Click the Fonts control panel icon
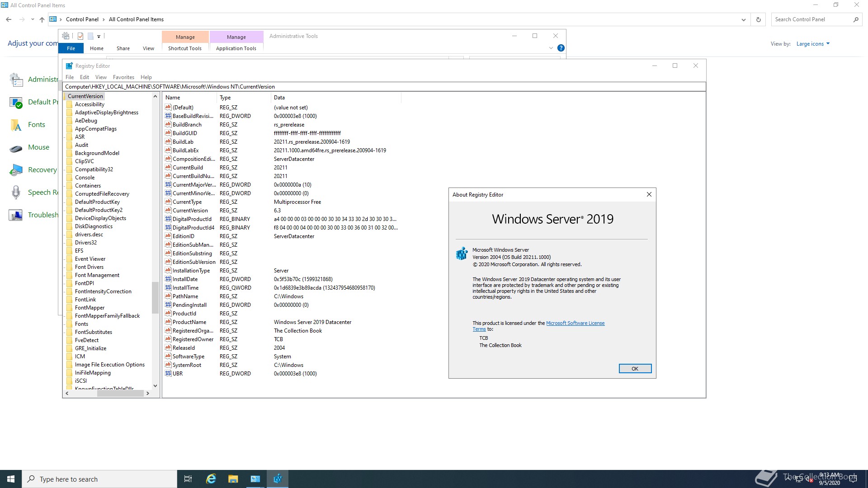The height and width of the screenshot is (488, 868). [x=16, y=125]
